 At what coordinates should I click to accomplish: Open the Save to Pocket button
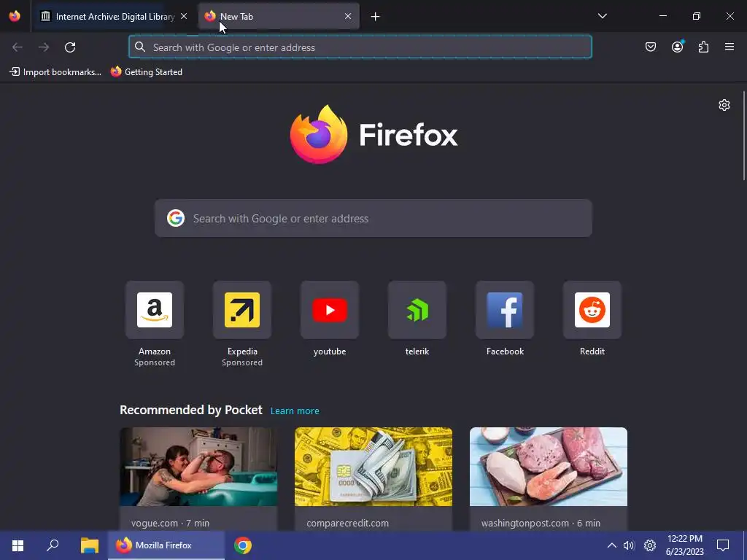point(651,47)
